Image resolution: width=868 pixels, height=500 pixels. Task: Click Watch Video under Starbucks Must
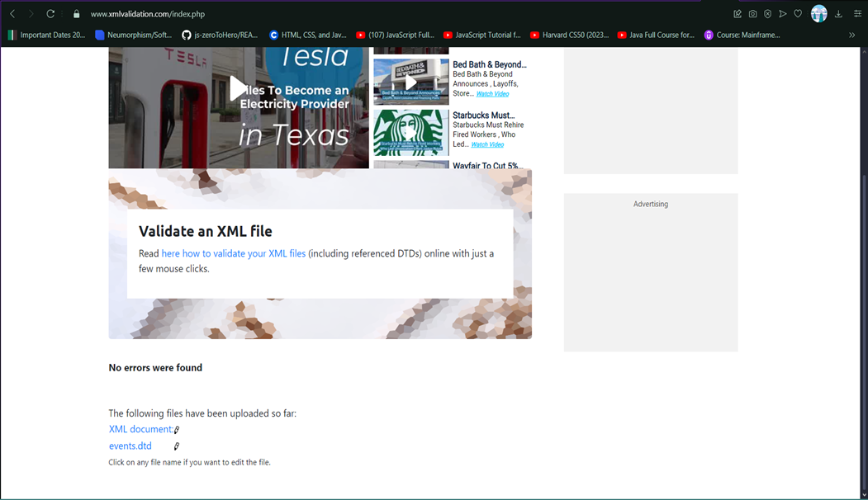pos(487,145)
